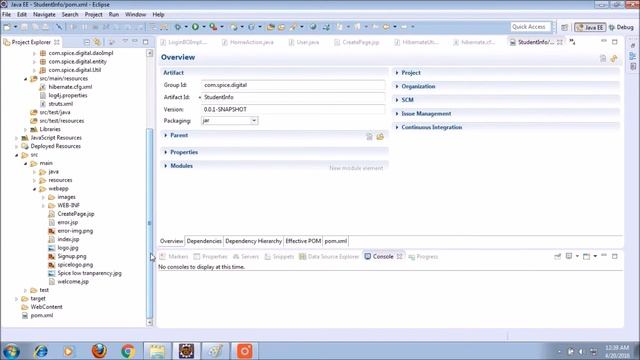640x360 pixels.
Task: Open the Data Source Explorer tab
Action: pos(329,256)
